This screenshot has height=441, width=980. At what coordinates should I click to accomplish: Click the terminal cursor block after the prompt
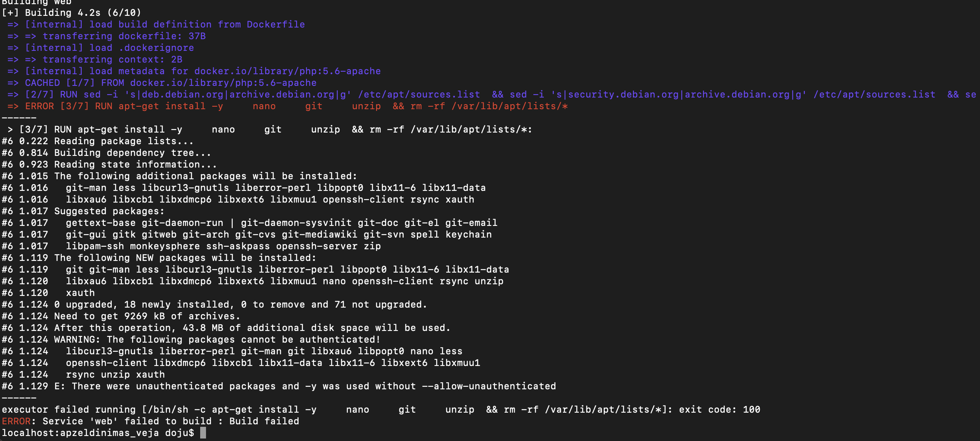click(x=203, y=433)
